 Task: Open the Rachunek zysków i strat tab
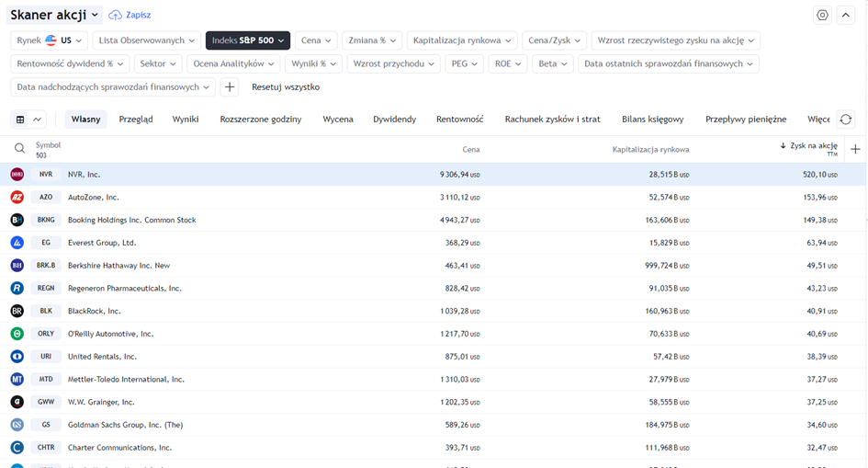pos(552,120)
